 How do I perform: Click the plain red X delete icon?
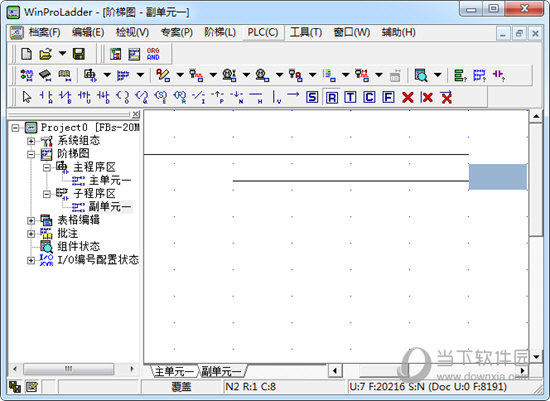[x=408, y=97]
